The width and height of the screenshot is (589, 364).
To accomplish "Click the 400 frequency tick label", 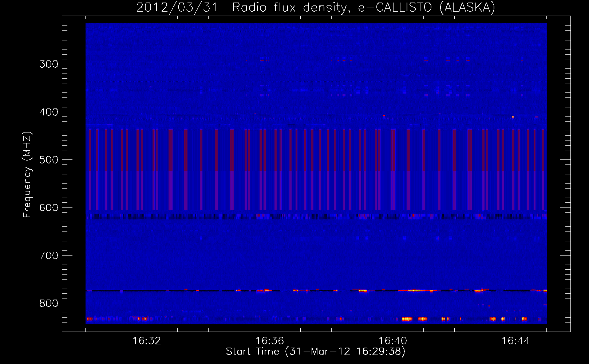I will [x=49, y=112].
